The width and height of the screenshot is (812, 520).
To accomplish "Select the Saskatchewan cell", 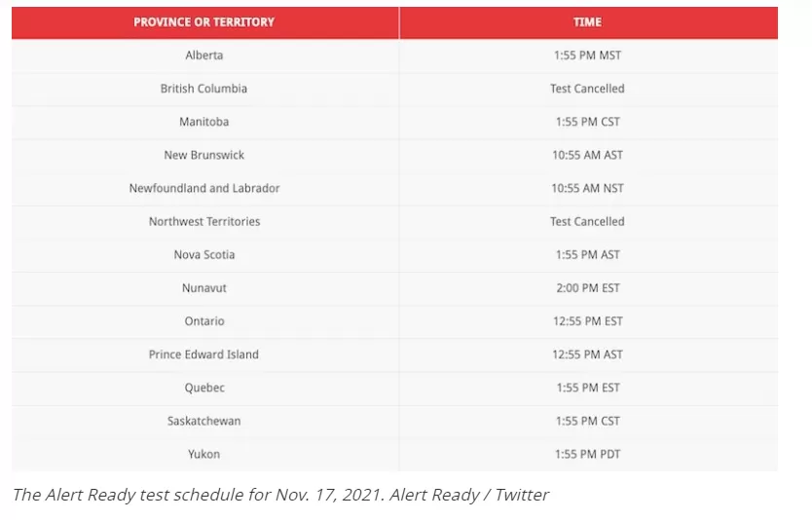I will tap(204, 421).
